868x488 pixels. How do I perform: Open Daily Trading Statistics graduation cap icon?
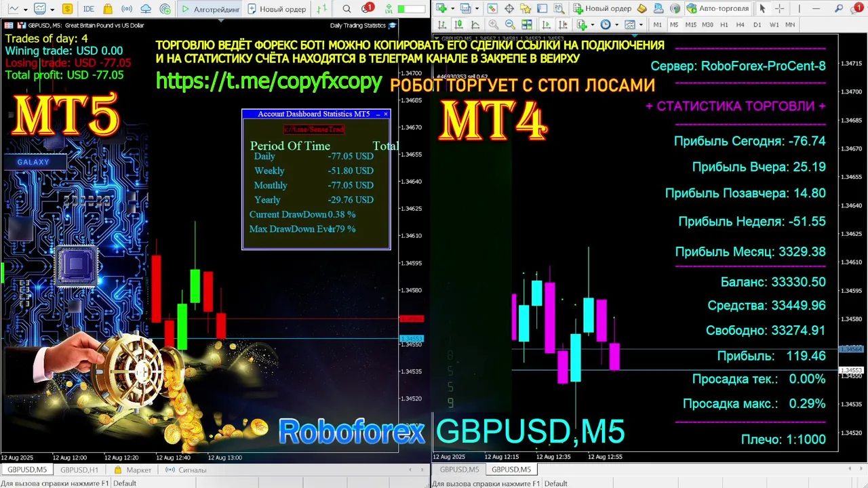pos(392,25)
